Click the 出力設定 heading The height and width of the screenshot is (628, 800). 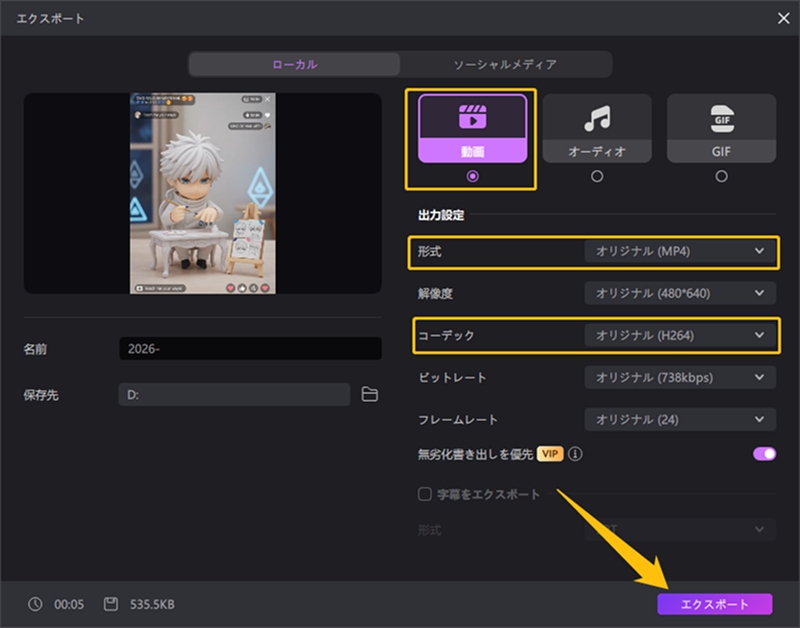pyautogui.click(x=441, y=215)
